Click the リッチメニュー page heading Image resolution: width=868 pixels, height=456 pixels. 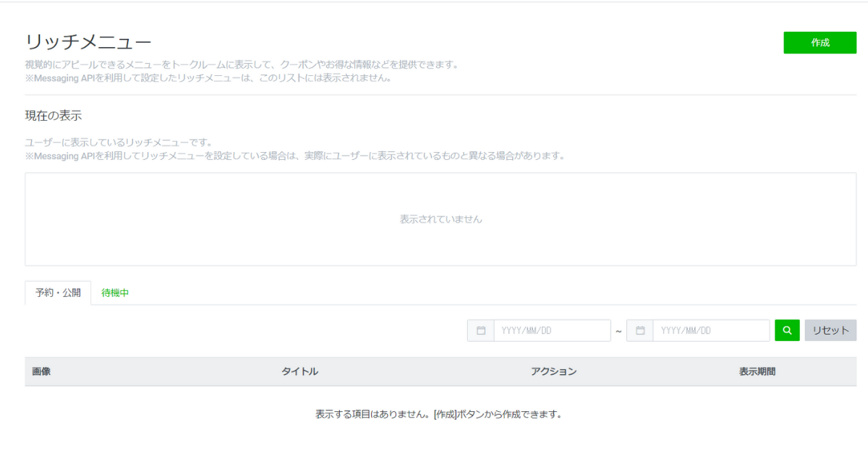click(88, 41)
